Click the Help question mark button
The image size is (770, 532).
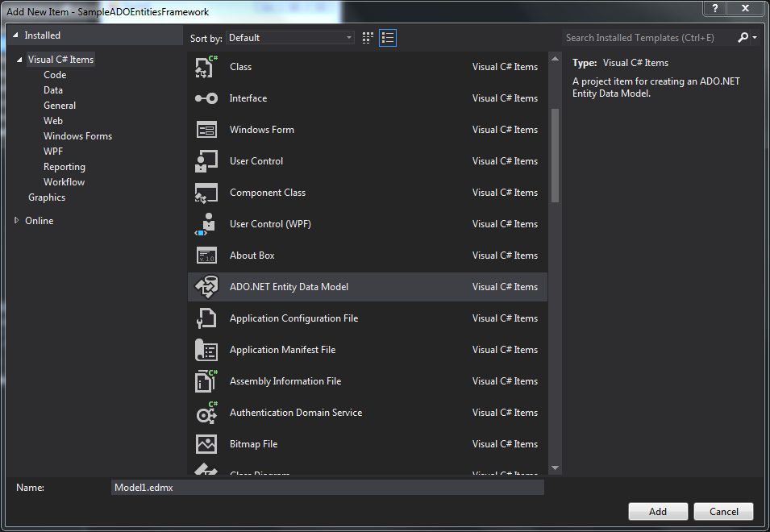click(715, 8)
